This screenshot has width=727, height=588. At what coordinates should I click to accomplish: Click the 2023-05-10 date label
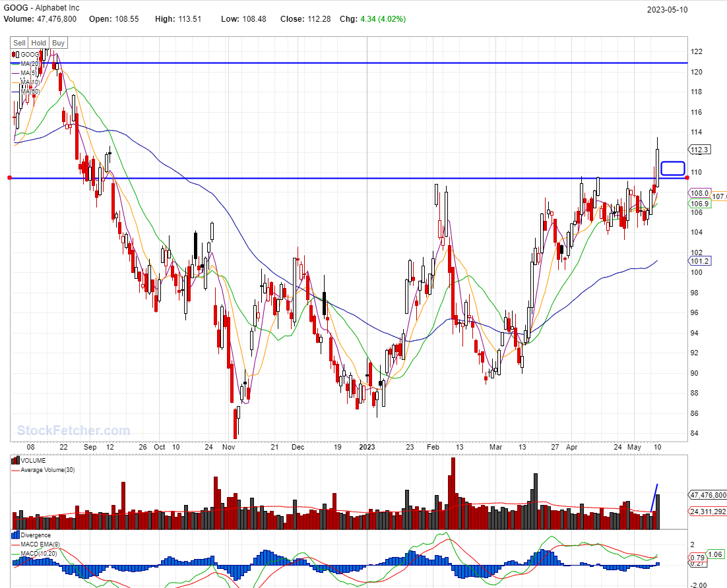(667, 10)
